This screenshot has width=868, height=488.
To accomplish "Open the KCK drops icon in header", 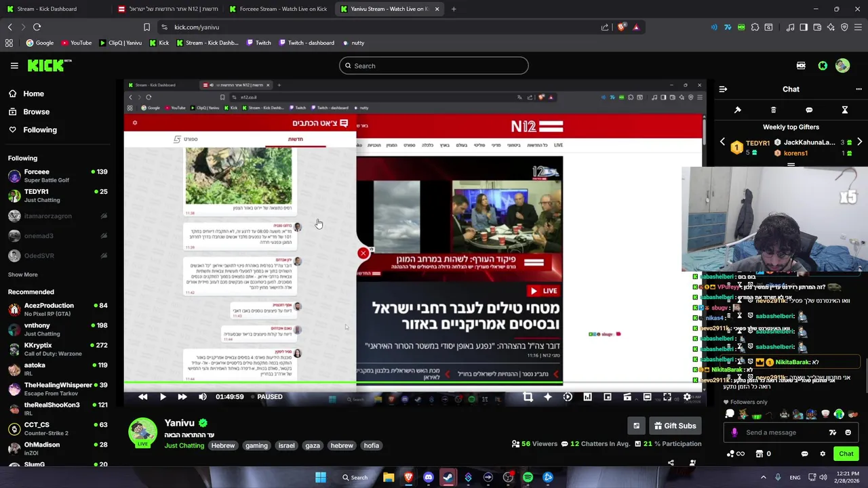I will coord(801,66).
